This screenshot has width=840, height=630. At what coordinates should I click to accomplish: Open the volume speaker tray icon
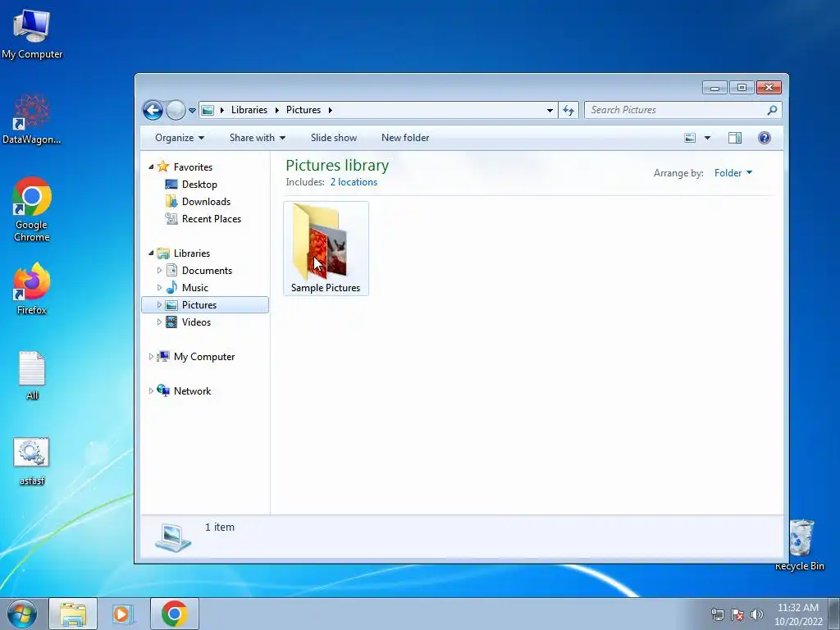pyautogui.click(x=757, y=614)
